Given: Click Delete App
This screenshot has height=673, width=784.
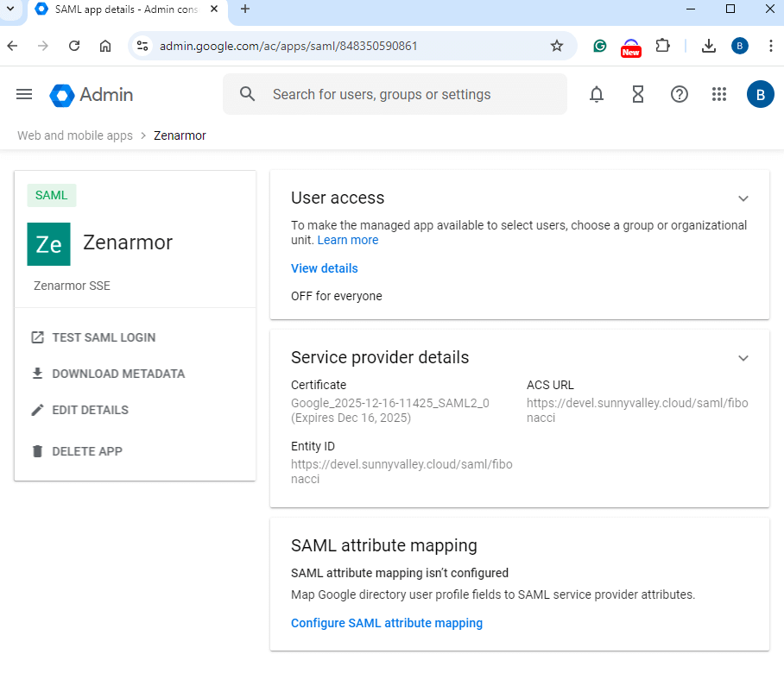Looking at the screenshot, I should click(x=86, y=451).
